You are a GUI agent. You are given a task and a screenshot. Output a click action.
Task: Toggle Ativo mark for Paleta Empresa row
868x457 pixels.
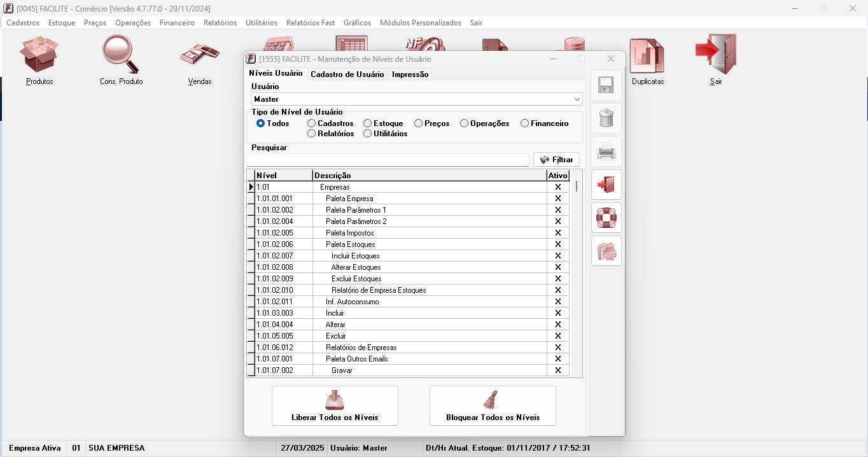click(x=558, y=199)
